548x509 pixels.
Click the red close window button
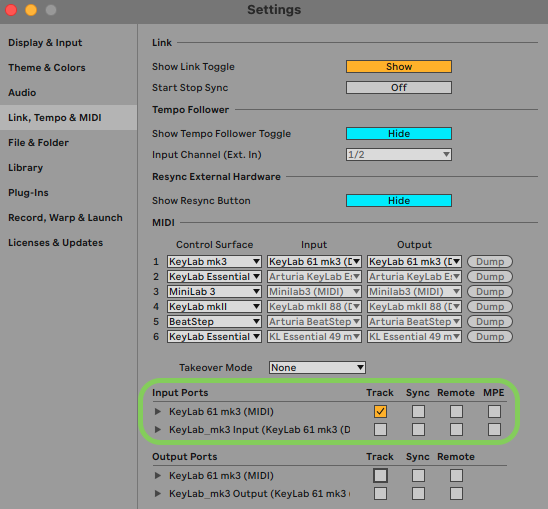point(11,10)
